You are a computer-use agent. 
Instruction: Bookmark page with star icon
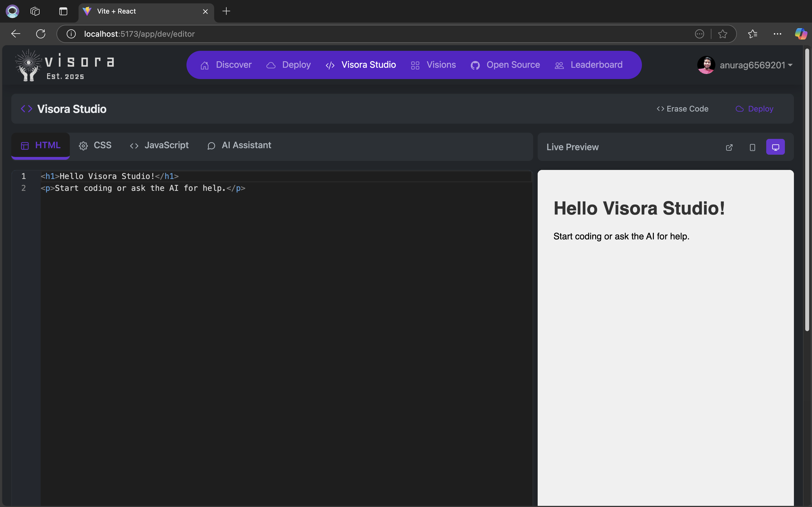[x=722, y=34]
